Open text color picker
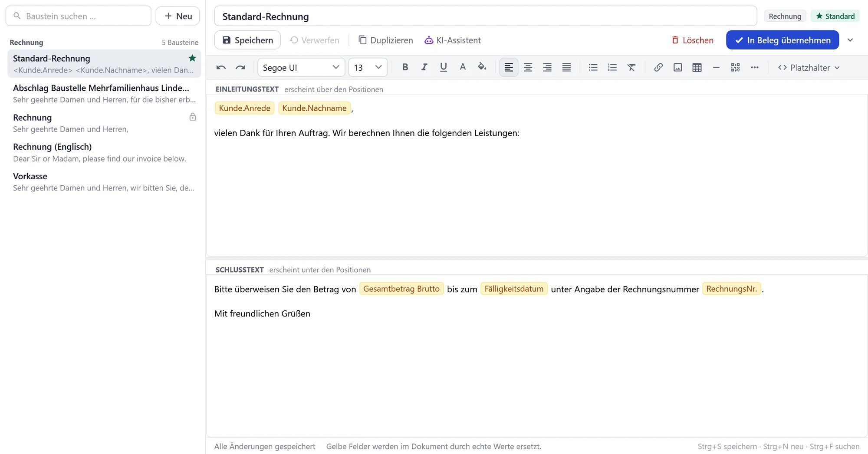868x454 pixels. (463, 67)
